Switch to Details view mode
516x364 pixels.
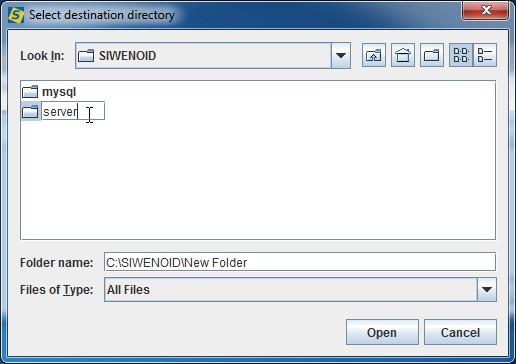[x=485, y=55]
